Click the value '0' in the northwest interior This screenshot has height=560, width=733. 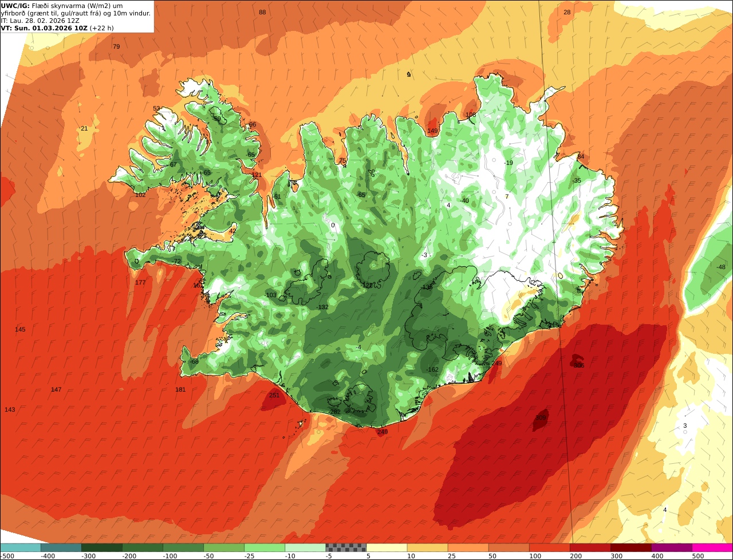coord(333,225)
